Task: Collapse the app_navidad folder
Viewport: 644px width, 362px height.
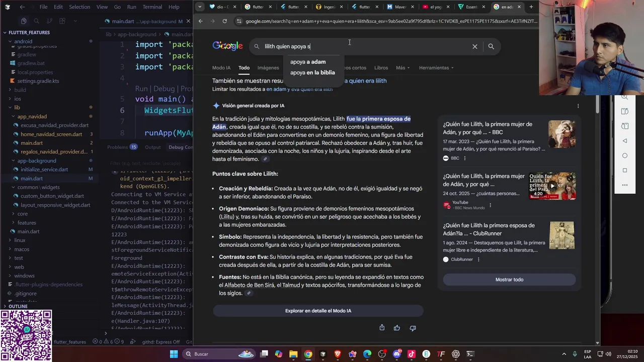Action: 32,116
